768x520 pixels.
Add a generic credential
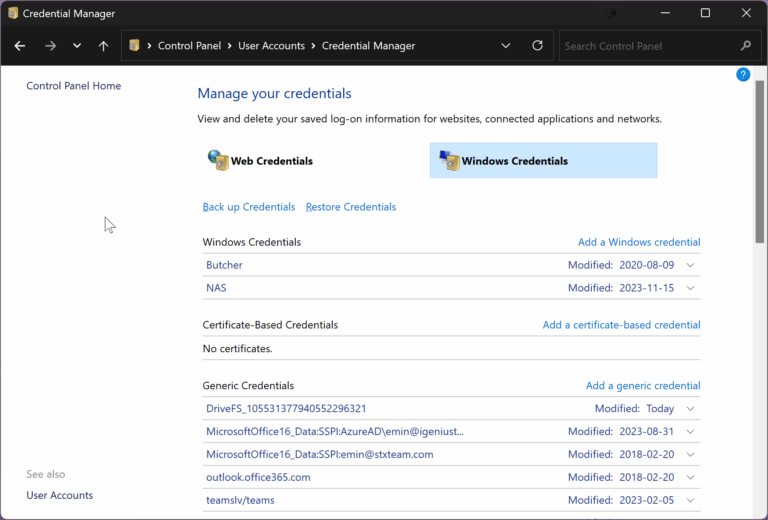click(x=643, y=385)
